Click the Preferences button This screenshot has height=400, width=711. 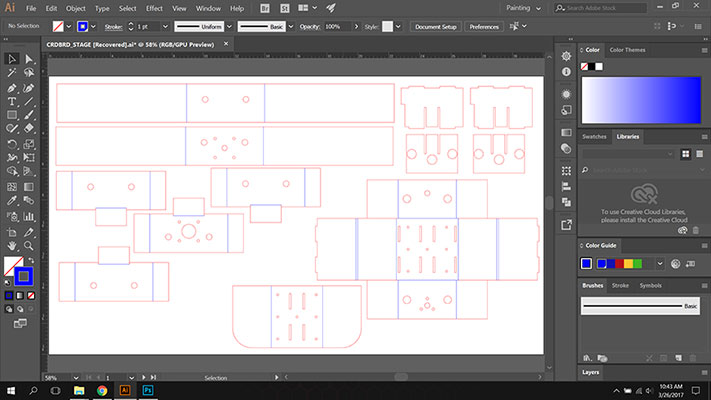point(484,27)
